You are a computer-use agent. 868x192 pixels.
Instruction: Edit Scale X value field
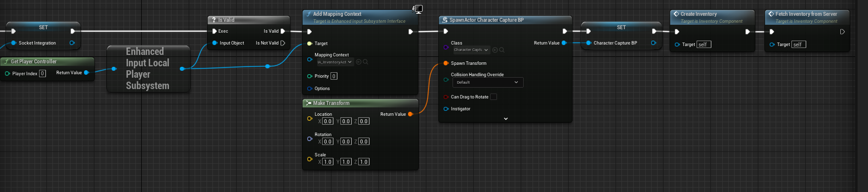click(328, 162)
